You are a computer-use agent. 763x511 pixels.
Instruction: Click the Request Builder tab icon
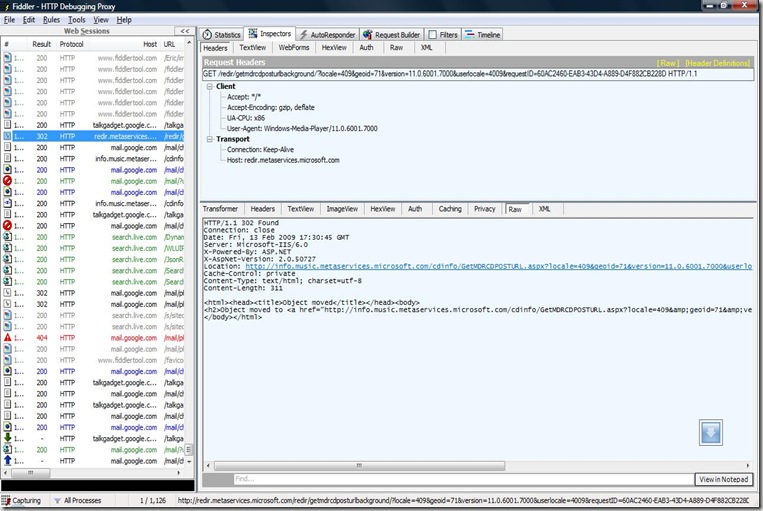pyautogui.click(x=367, y=35)
